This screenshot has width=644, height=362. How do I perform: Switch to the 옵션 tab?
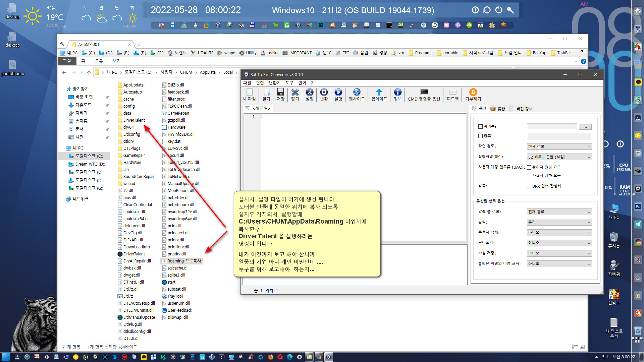pos(479,109)
